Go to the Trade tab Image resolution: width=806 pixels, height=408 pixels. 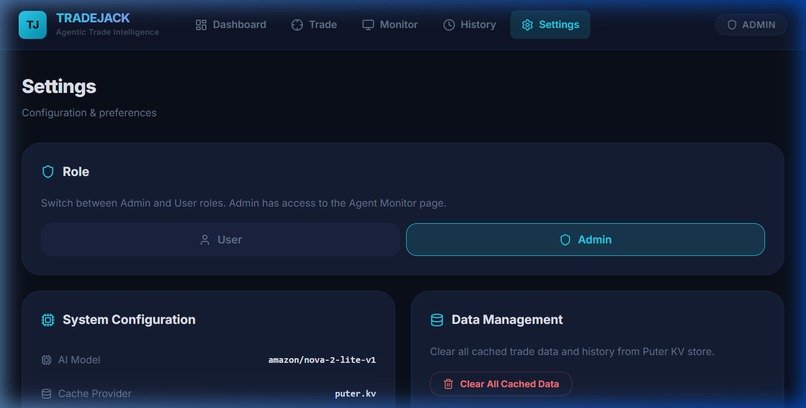click(314, 25)
